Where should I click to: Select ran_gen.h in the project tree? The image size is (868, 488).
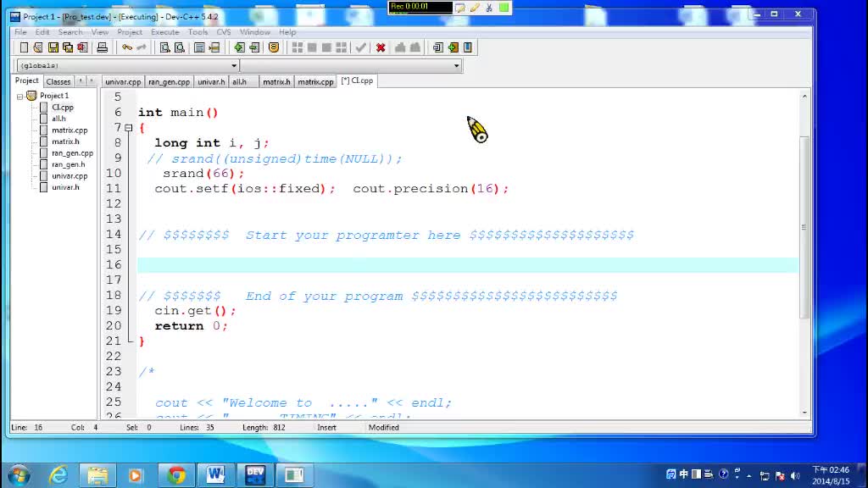[x=68, y=164]
